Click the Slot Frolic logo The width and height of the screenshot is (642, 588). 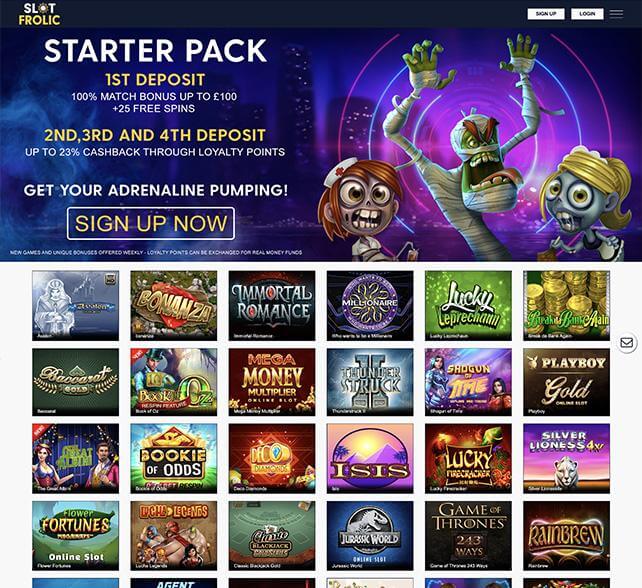(x=39, y=14)
